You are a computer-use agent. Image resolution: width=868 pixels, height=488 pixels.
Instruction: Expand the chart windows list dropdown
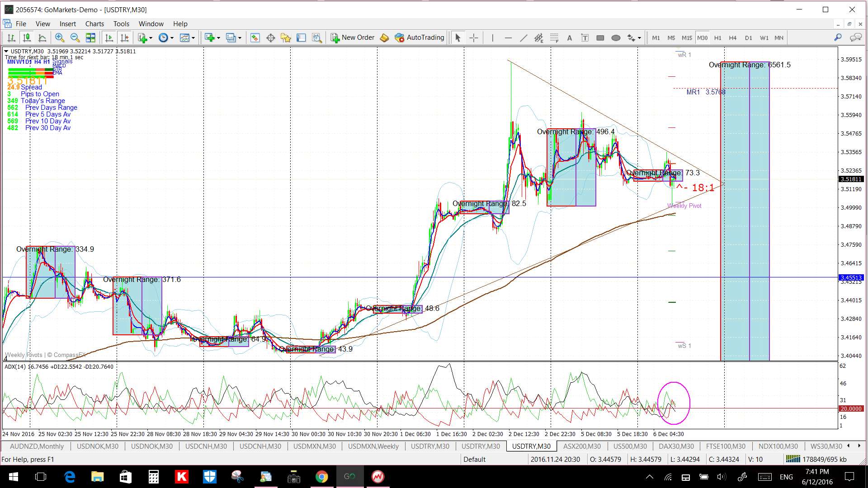tap(240, 38)
